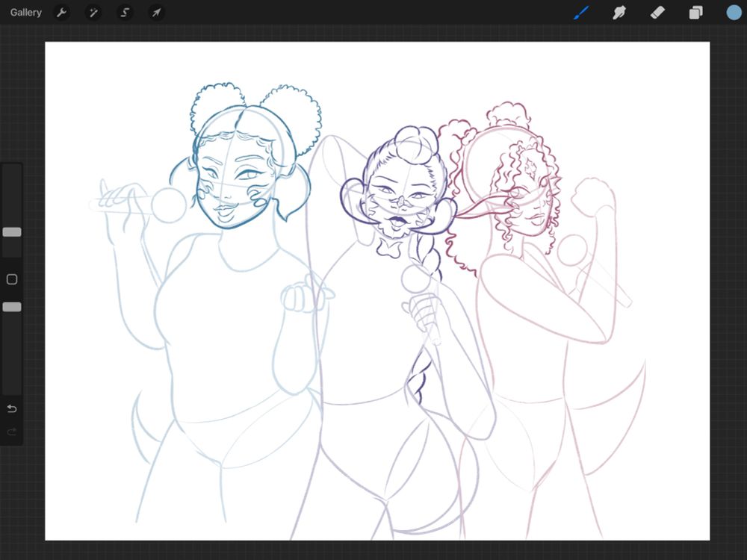Open the Adjustments panel with the magic wand
The height and width of the screenshot is (560, 747).
[x=93, y=12]
